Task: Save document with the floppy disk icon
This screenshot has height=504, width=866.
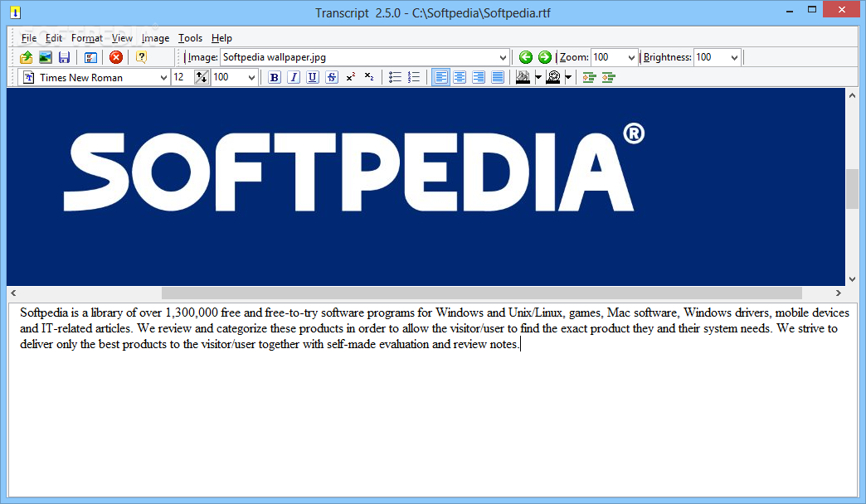Action: pos(64,57)
